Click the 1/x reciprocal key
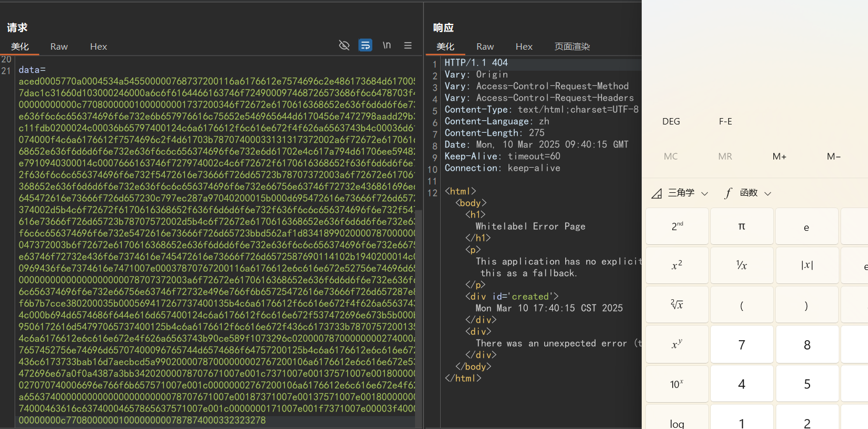Screen dimensions: 868x429 click(x=742, y=265)
